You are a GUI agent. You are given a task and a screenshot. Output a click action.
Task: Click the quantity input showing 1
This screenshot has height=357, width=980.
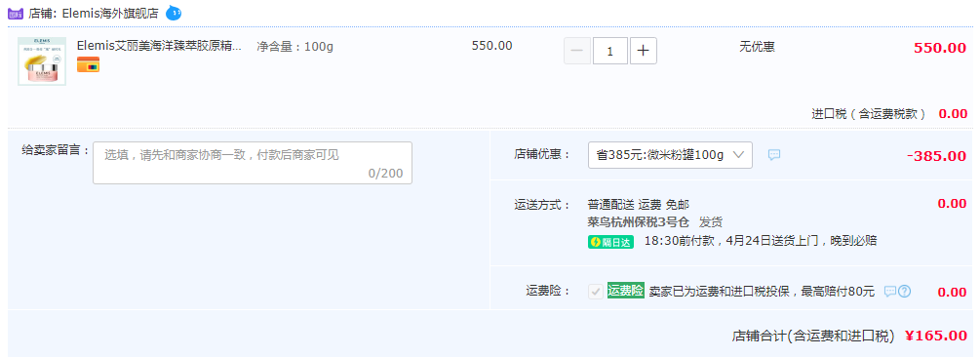(610, 52)
